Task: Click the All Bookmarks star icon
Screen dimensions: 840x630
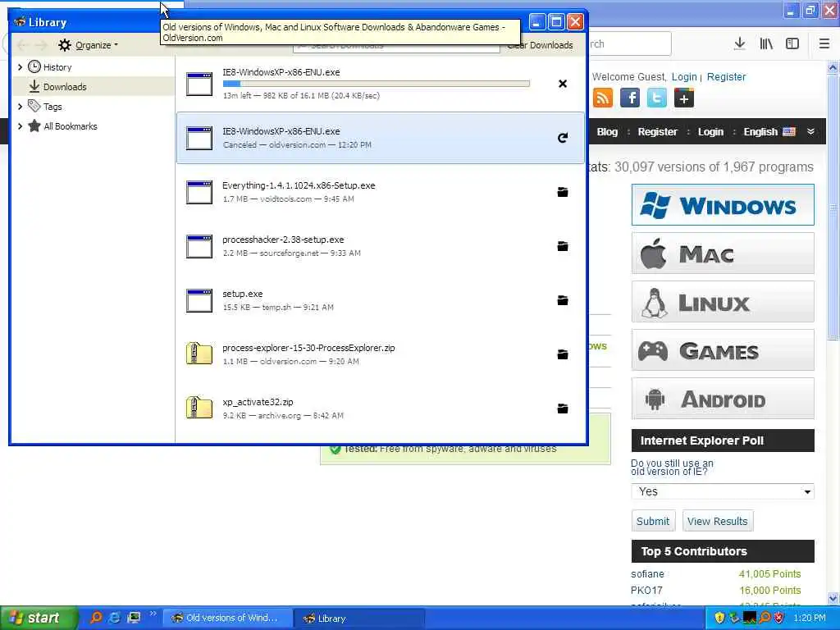Action: click(x=34, y=126)
